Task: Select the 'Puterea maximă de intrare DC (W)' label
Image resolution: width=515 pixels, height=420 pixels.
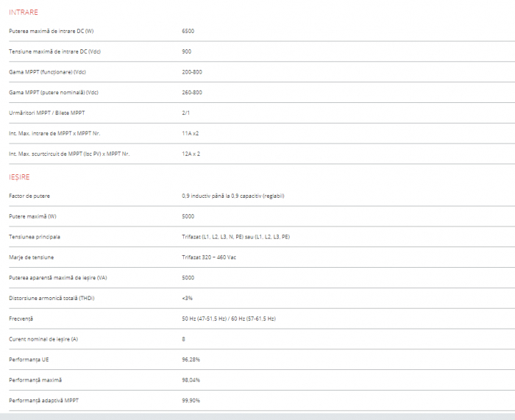Action: (51, 31)
